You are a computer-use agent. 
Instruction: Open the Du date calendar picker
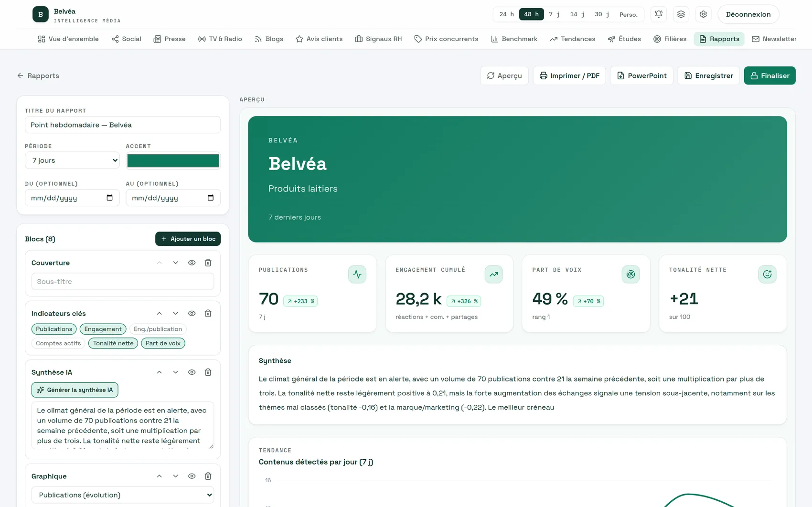click(x=110, y=198)
